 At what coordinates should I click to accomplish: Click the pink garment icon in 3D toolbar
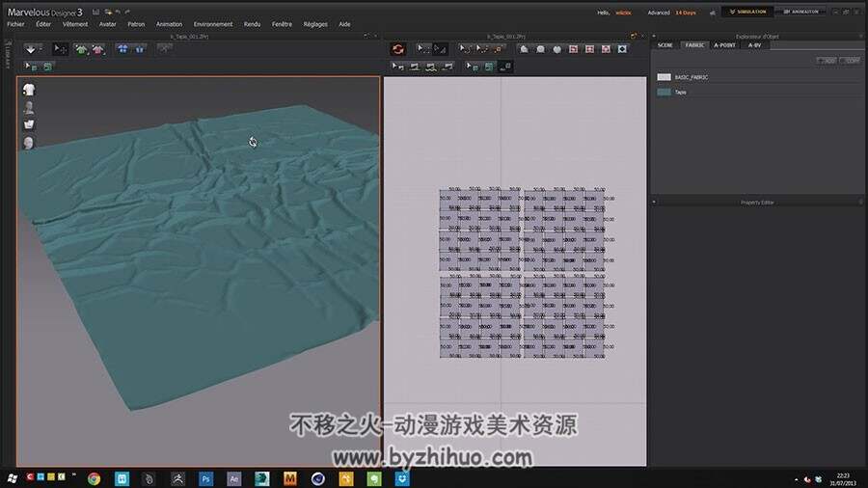tap(98, 49)
